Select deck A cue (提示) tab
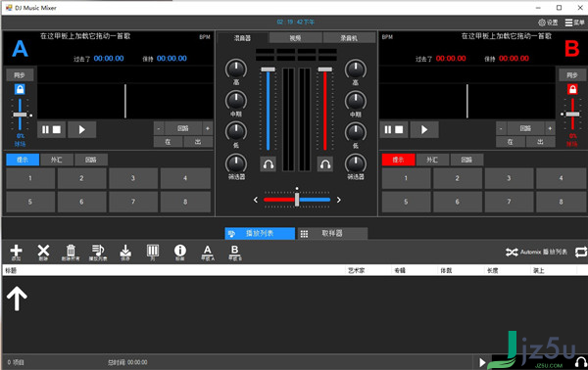Viewport: 588px width, 370px height. tap(23, 160)
